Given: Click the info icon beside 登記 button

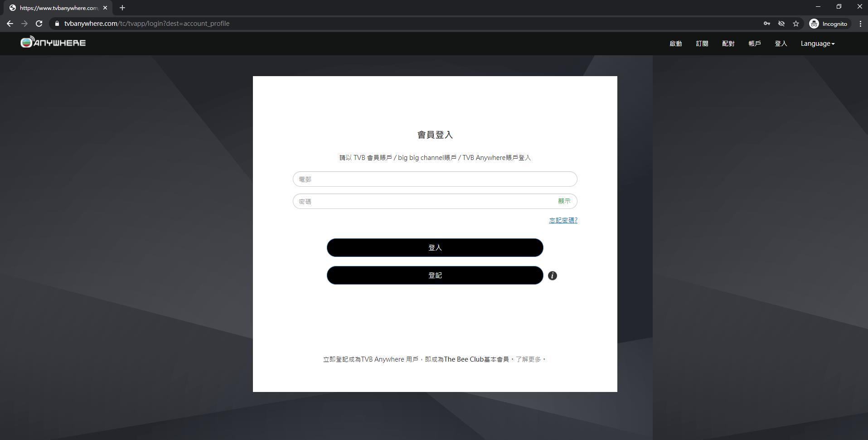Looking at the screenshot, I should tap(552, 276).
